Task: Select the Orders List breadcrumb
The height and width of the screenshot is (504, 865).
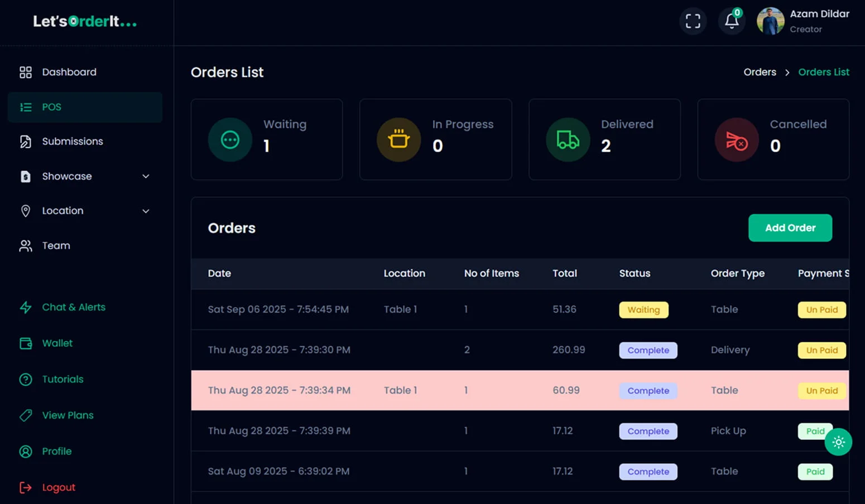Action: [824, 72]
